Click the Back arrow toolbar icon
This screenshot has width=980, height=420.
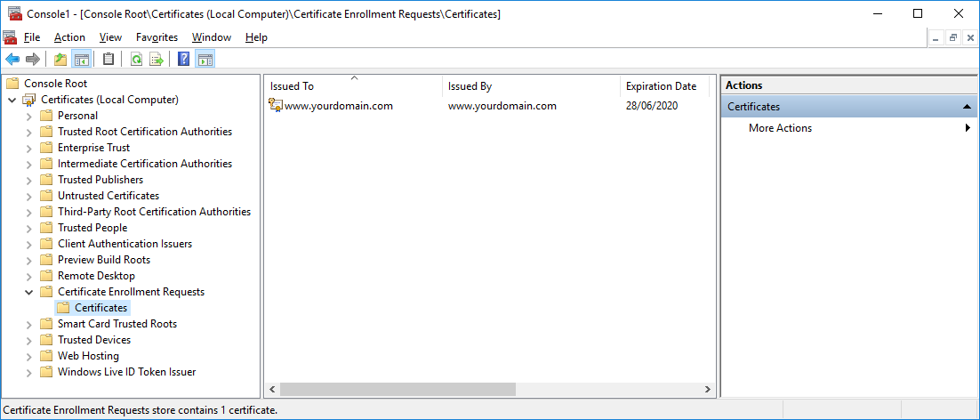coord(12,60)
